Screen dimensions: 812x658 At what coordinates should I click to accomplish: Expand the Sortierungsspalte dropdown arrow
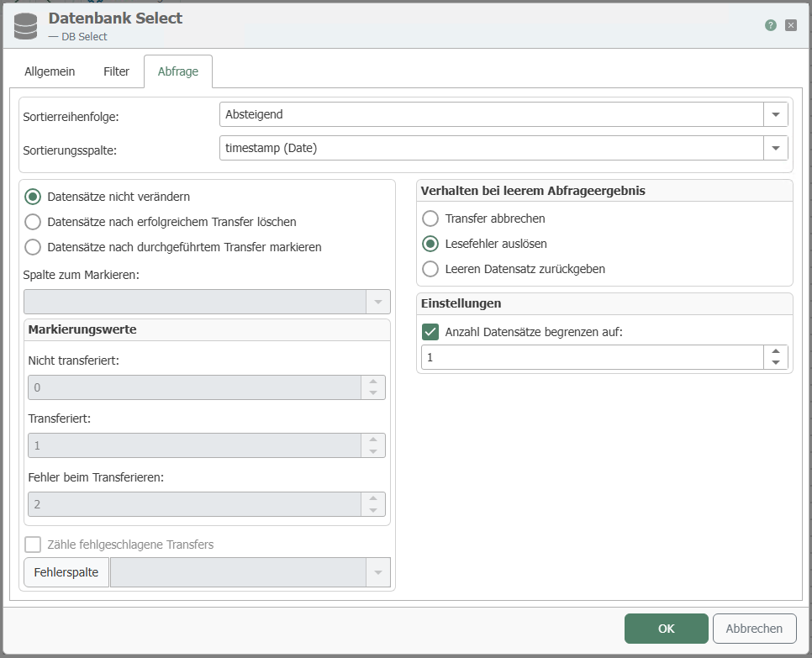pos(775,148)
